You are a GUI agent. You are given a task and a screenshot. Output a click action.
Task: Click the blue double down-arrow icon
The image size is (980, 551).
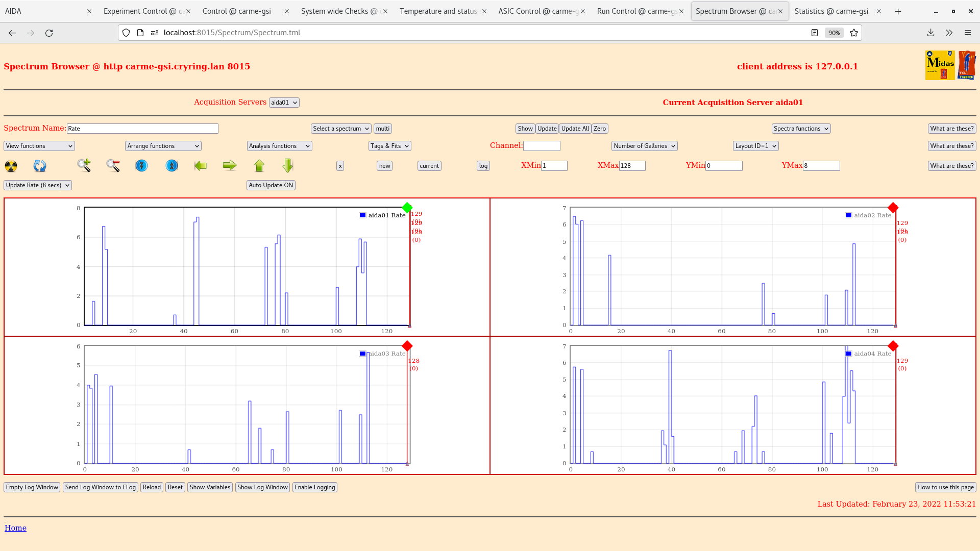point(141,165)
